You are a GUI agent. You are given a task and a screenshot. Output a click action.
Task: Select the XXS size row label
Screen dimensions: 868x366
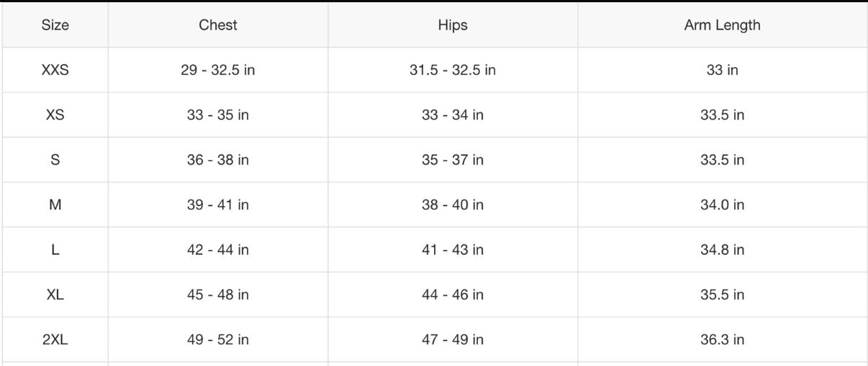click(x=55, y=70)
